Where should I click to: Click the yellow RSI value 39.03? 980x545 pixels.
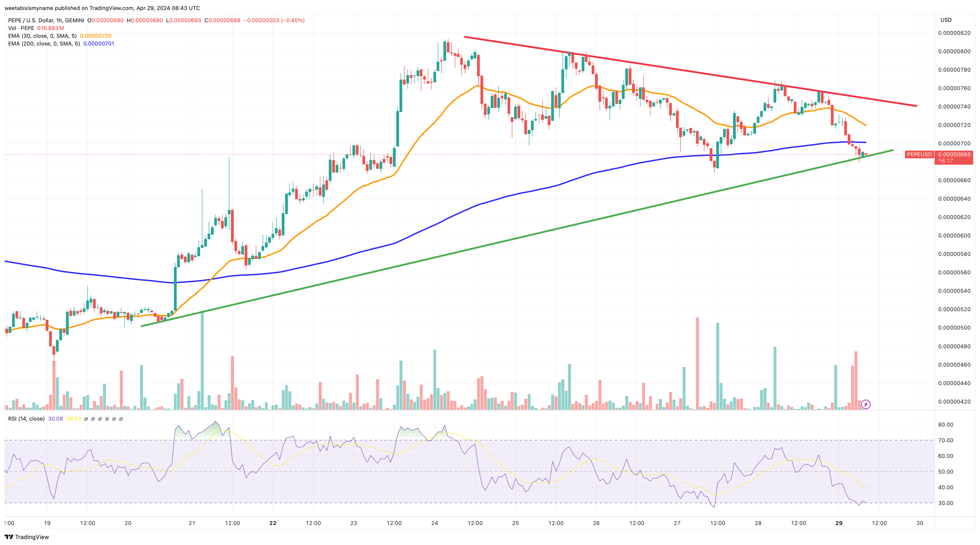(73, 419)
